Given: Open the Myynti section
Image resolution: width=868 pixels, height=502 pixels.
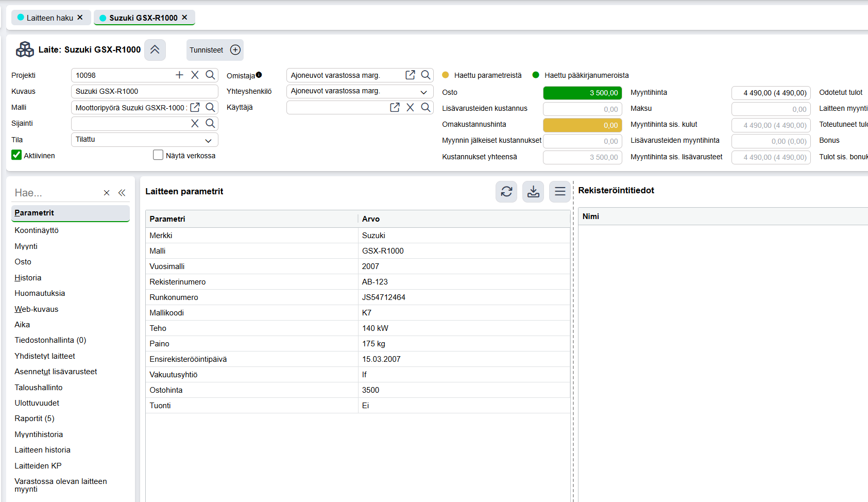Looking at the screenshot, I should [x=26, y=246].
